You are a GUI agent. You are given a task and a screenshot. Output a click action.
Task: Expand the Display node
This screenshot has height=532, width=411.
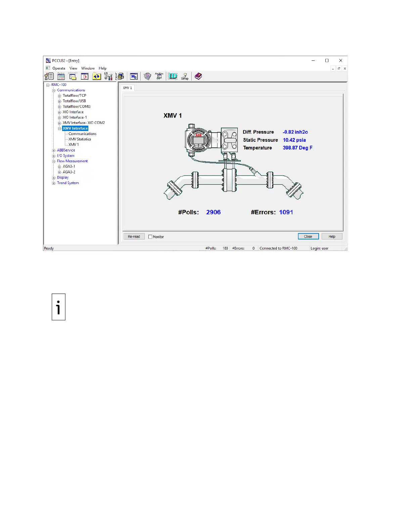pyautogui.click(x=54, y=178)
